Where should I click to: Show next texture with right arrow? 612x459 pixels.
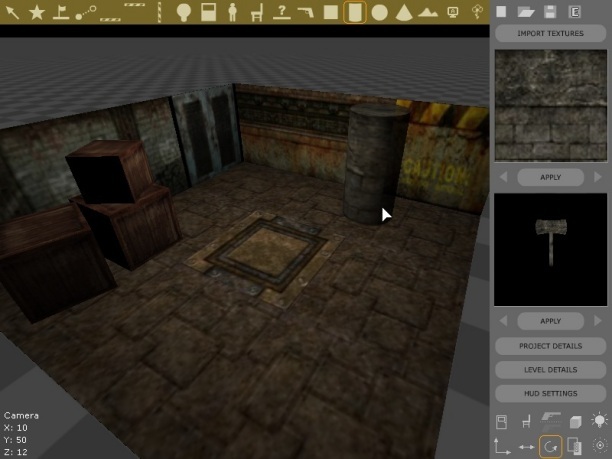[598, 177]
